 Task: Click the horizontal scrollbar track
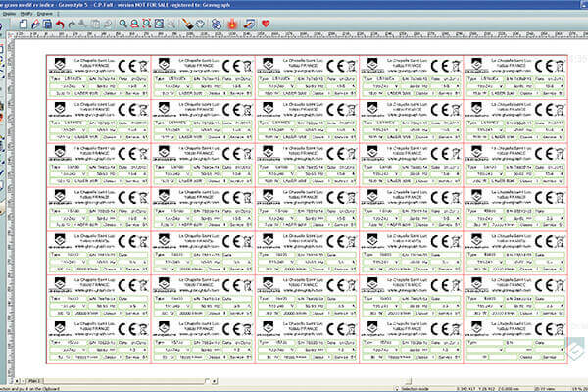tap(125, 381)
